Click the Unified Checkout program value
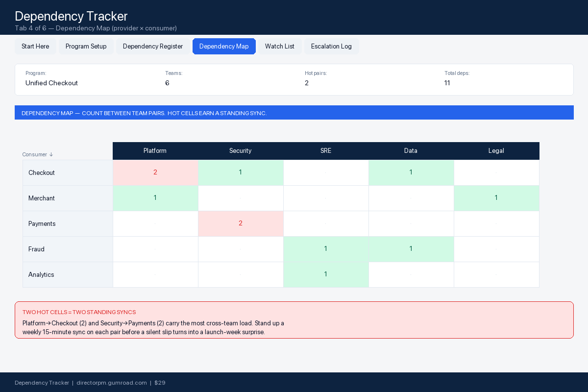The height and width of the screenshot is (392, 588). [51, 83]
